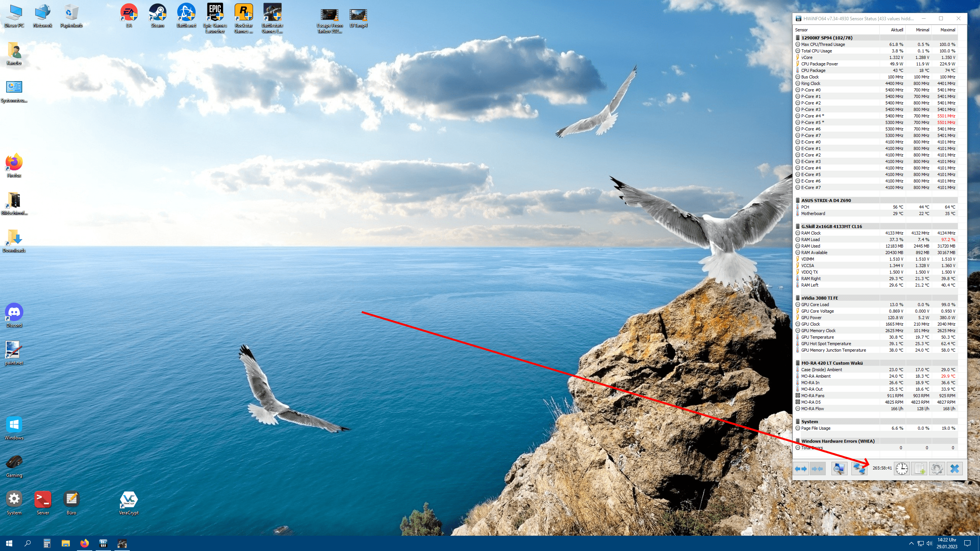The height and width of the screenshot is (551, 980).
Task: Select MO-RA 420 LT Custom Wakü group
Action: [875, 363]
